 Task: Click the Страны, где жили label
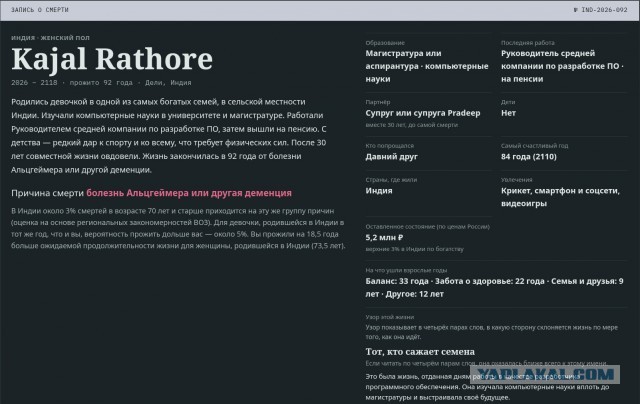[x=391, y=180]
